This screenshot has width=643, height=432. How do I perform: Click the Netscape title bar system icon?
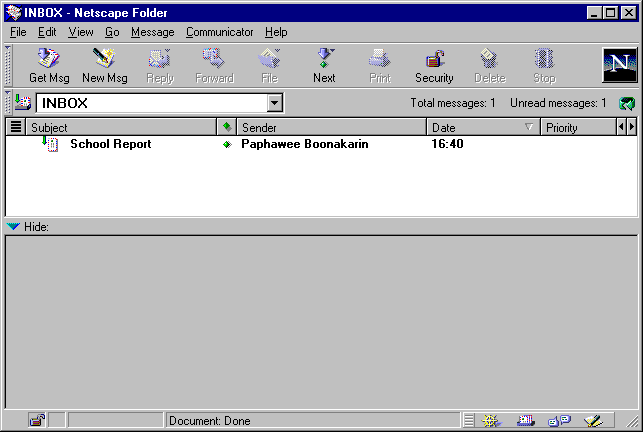[x=13, y=13]
